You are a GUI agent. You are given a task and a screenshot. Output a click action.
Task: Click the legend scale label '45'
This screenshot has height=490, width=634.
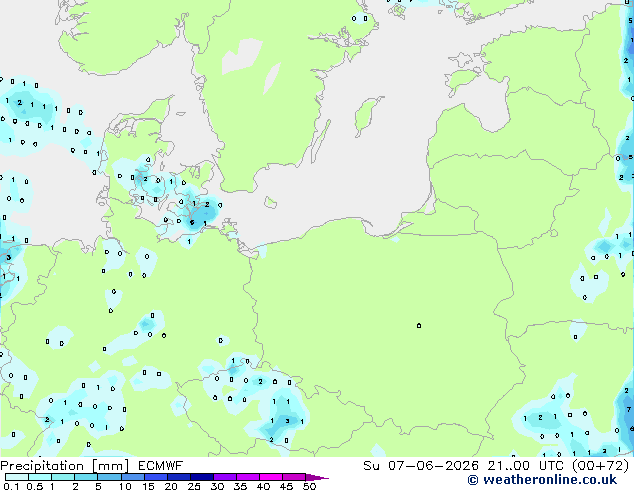click(x=286, y=486)
